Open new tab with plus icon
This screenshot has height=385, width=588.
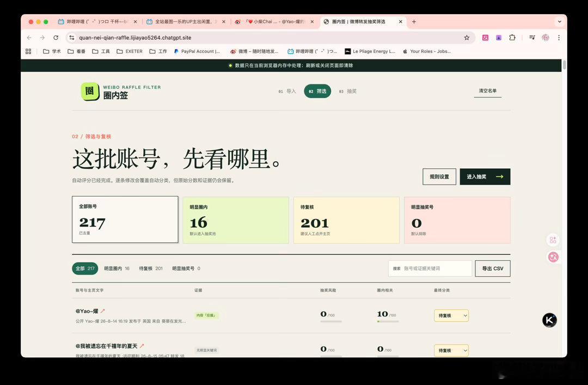(414, 22)
